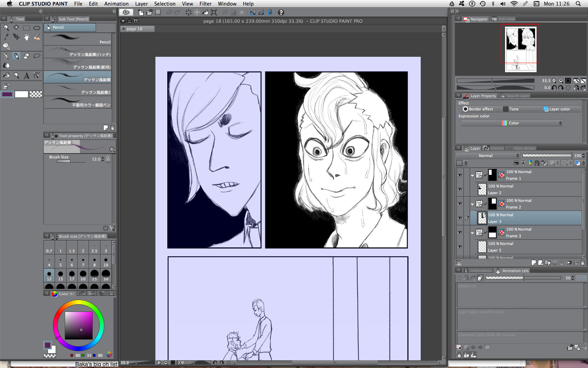588x368 pixels.
Task: Click the delete layer trash icon
Action: pos(582,263)
